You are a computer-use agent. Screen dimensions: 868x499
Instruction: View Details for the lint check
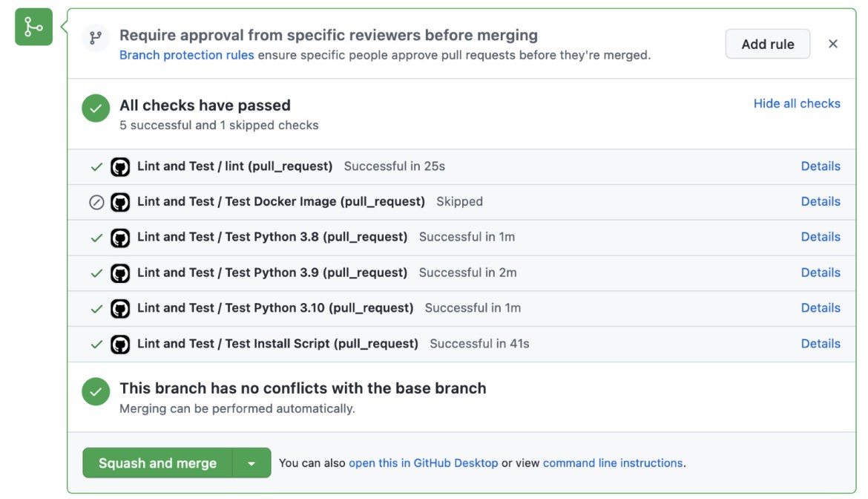tap(821, 166)
